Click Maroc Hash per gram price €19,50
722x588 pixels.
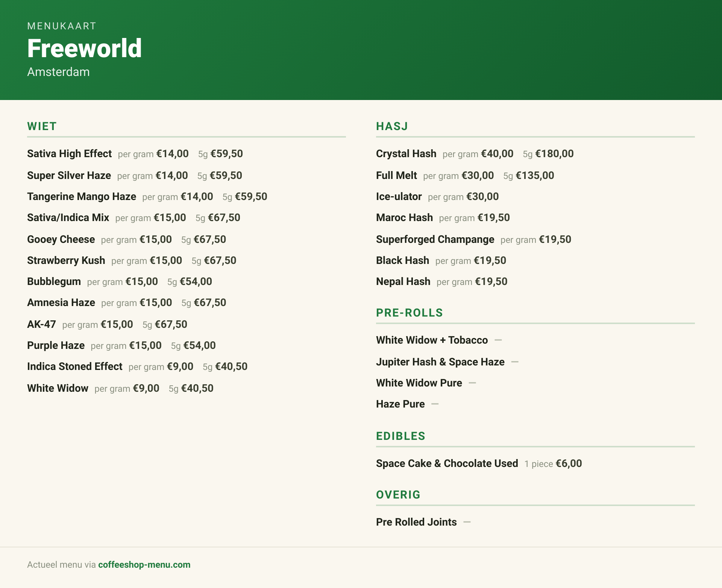493,218
